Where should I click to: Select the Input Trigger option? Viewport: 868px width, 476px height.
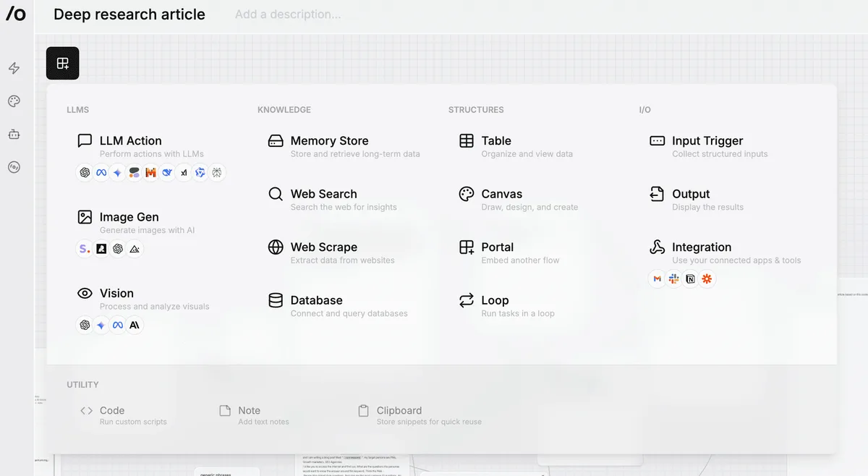(x=709, y=146)
